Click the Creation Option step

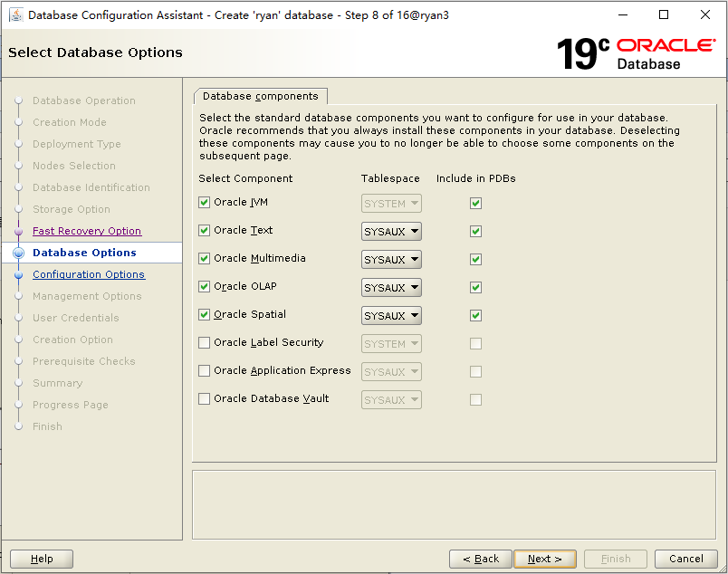tap(72, 340)
